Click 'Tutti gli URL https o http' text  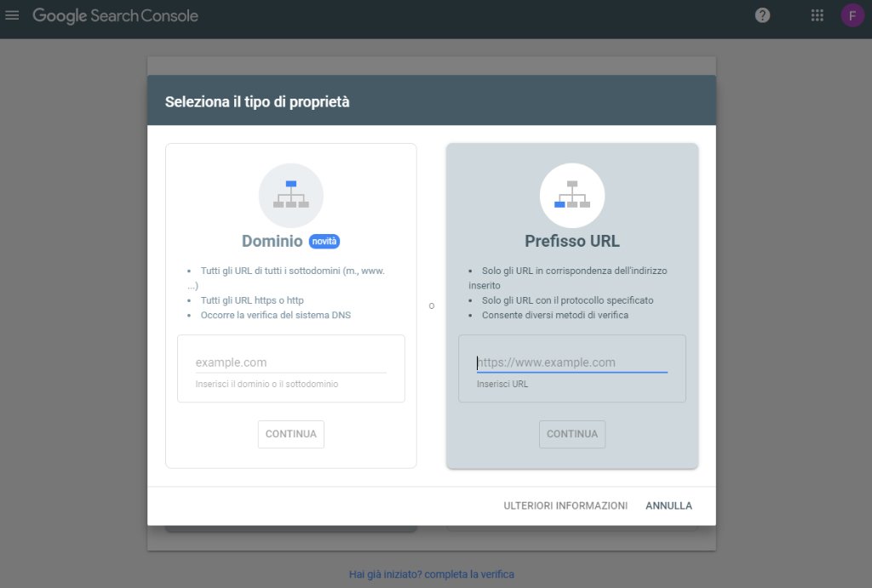(252, 300)
